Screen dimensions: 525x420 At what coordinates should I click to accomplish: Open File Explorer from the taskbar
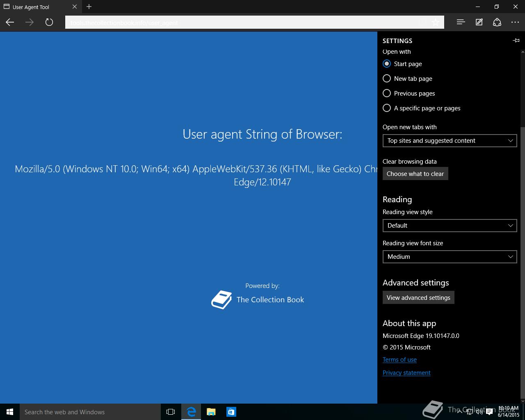(211, 412)
